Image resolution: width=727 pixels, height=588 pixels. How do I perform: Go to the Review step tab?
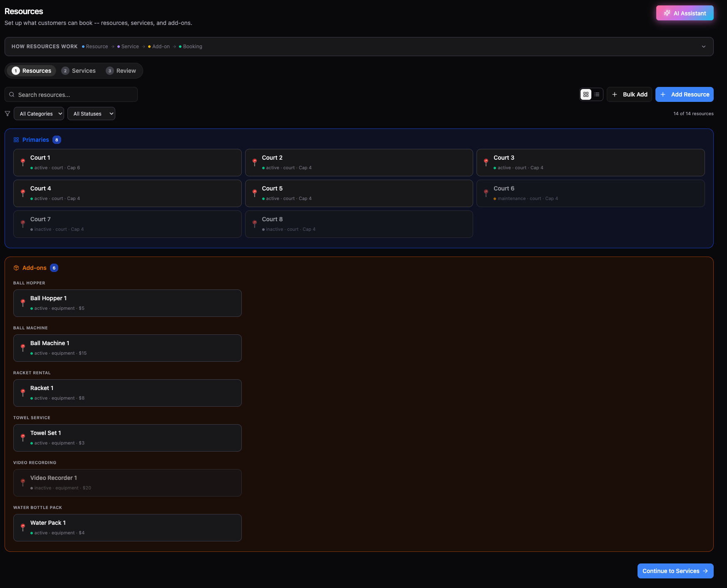click(121, 71)
